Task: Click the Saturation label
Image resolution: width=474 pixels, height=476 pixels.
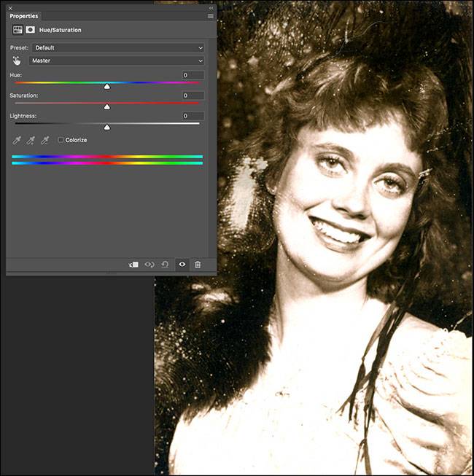Action: pyautogui.click(x=23, y=95)
